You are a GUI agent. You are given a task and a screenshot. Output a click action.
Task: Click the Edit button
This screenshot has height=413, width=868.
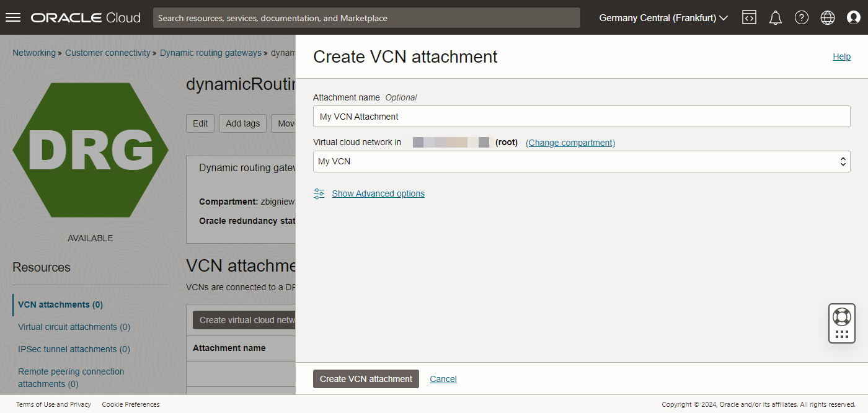(x=200, y=123)
